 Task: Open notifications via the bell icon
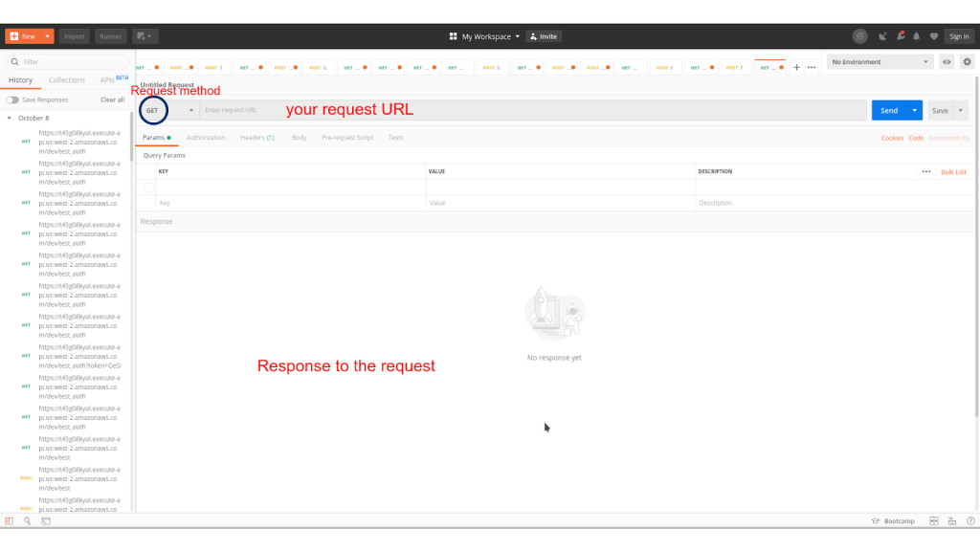tap(916, 36)
